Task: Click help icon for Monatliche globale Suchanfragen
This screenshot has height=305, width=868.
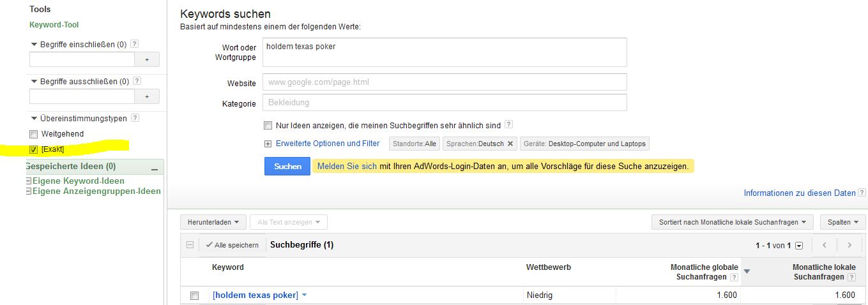Action: [735, 277]
